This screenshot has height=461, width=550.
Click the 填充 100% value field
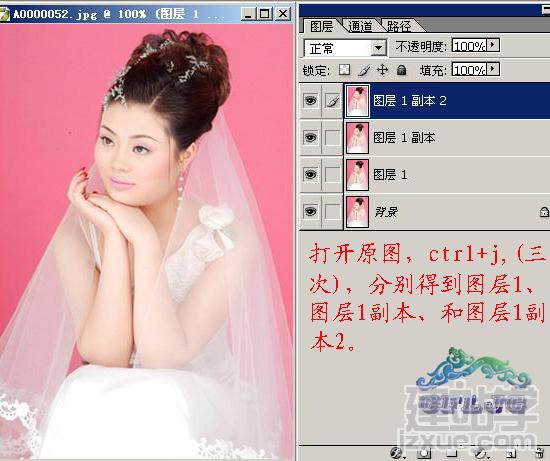point(469,69)
